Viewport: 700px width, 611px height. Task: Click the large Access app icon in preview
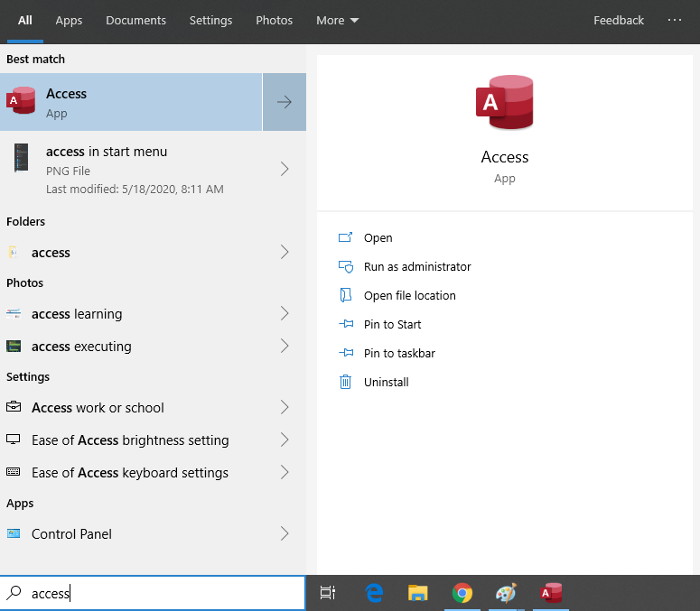pos(504,104)
